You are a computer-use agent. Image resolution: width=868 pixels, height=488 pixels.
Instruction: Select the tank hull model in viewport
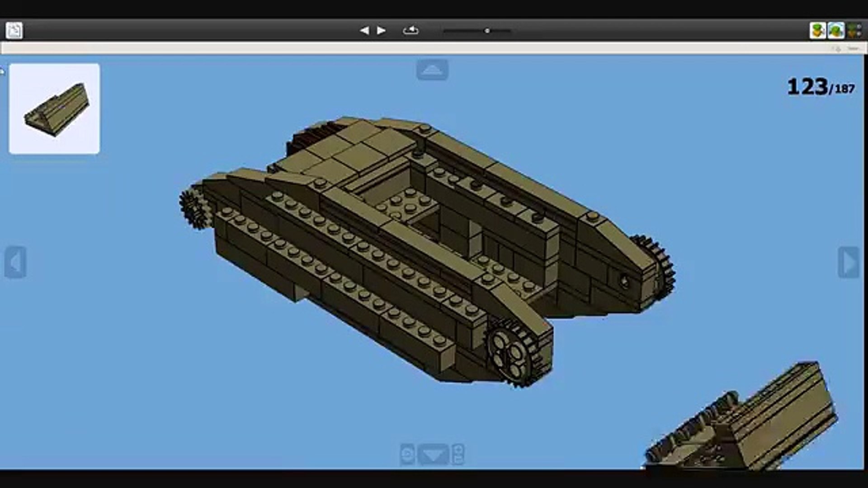pos(427,251)
